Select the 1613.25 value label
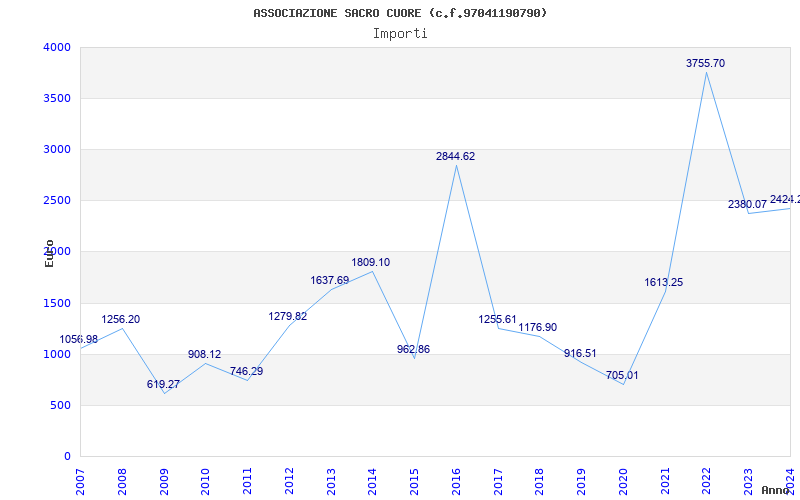 click(663, 282)
